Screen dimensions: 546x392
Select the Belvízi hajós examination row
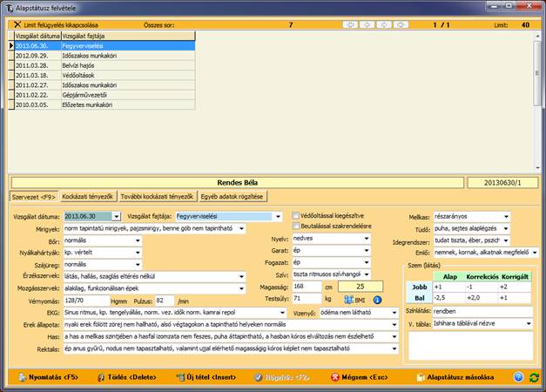[104, 65]
